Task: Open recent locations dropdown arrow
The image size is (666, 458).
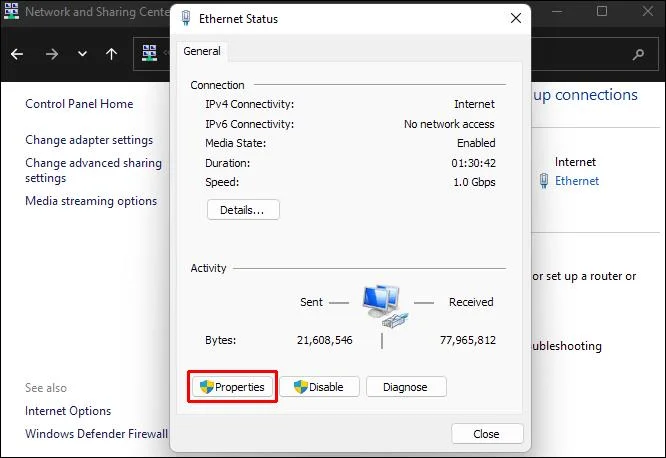Action: coord(82,54)
